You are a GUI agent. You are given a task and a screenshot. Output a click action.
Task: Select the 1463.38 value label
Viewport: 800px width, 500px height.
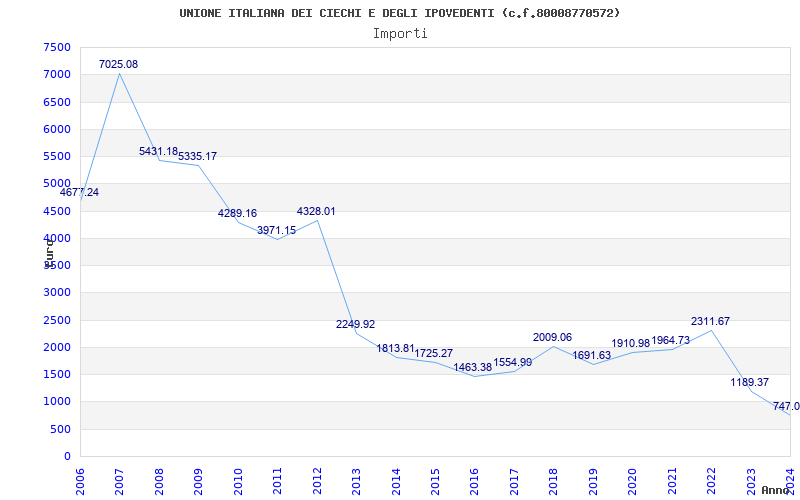click(x=473, y=367)
